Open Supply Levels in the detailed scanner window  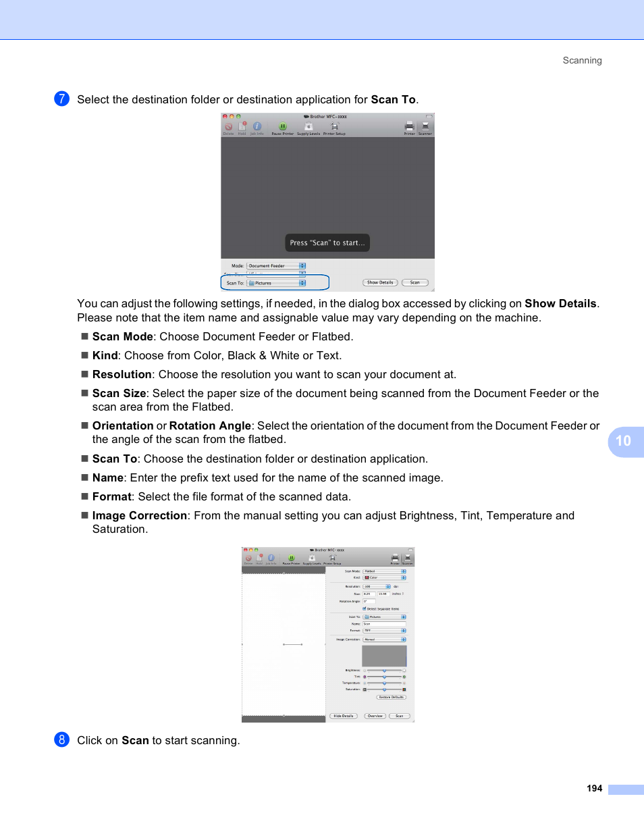312,558
